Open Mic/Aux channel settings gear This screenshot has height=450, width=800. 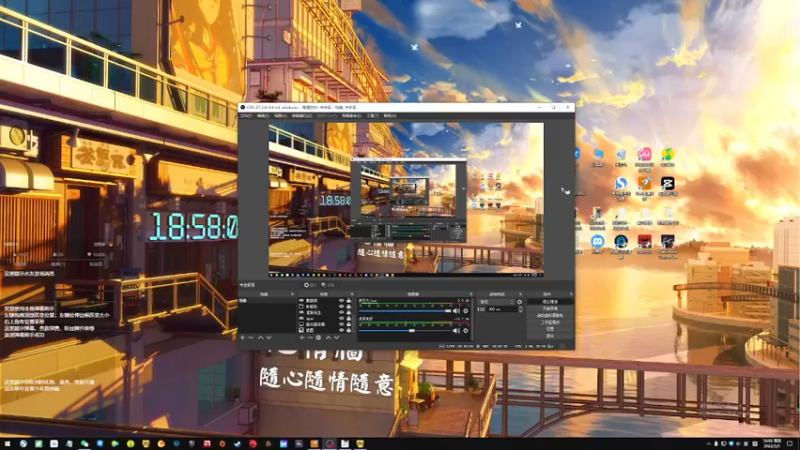click(x=465, y=311)
